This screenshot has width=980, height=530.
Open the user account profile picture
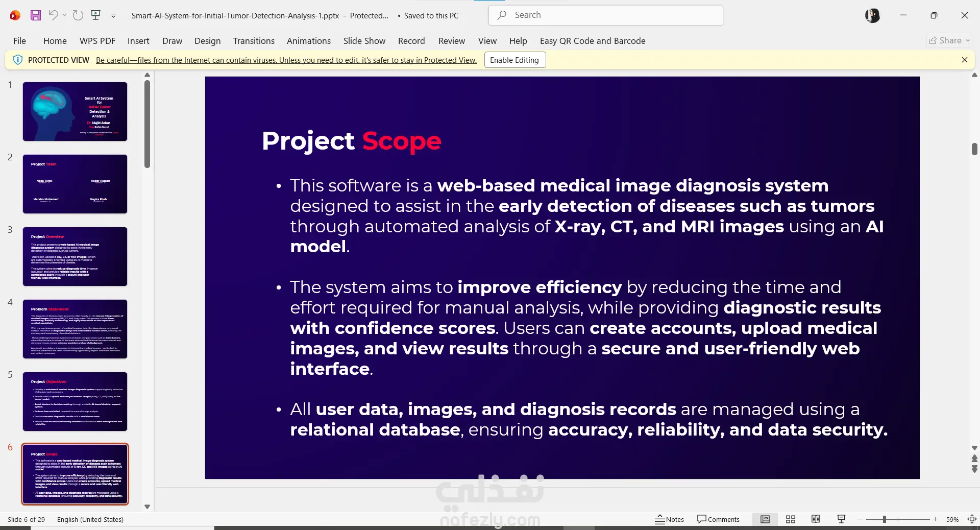[872, 15]
